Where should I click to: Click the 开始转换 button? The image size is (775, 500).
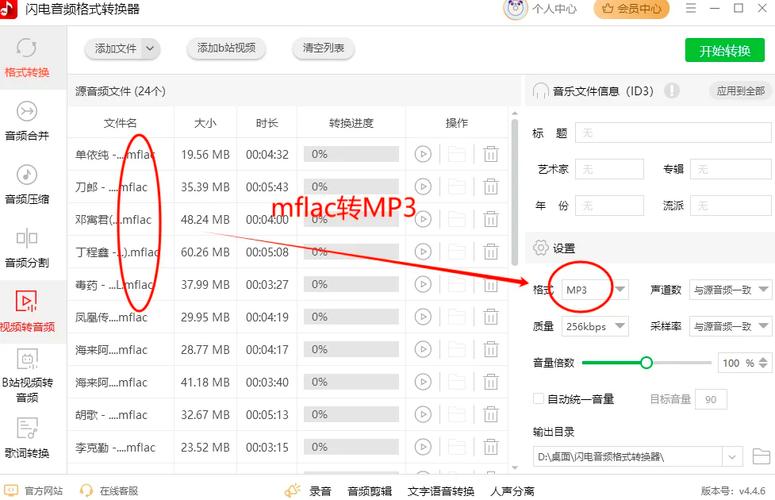tap(724, 51)
